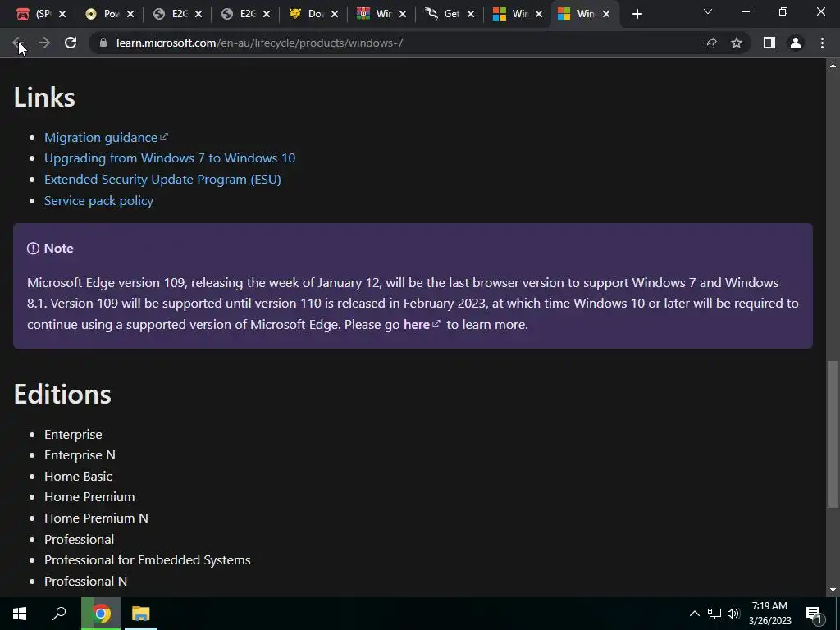Close the Pow tab
Viewport: 840px width, 630px height.
[x=130, y=15]
